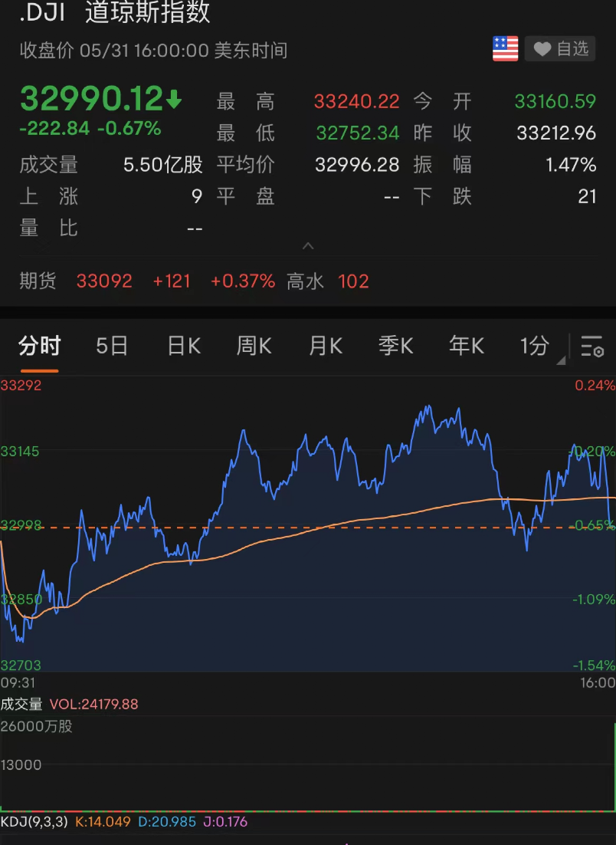Tap the futures change +121
616x845 pixels.
click(172, 281)
